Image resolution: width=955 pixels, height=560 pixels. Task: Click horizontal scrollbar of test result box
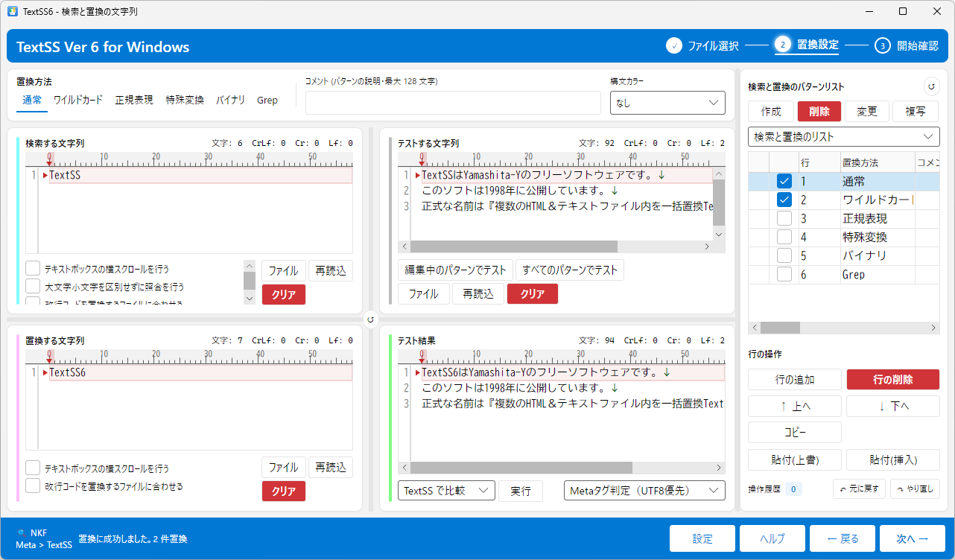[562, 468]
